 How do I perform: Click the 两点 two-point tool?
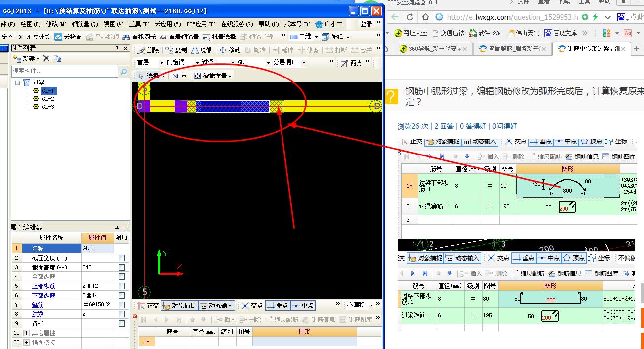tap(352, 63)
